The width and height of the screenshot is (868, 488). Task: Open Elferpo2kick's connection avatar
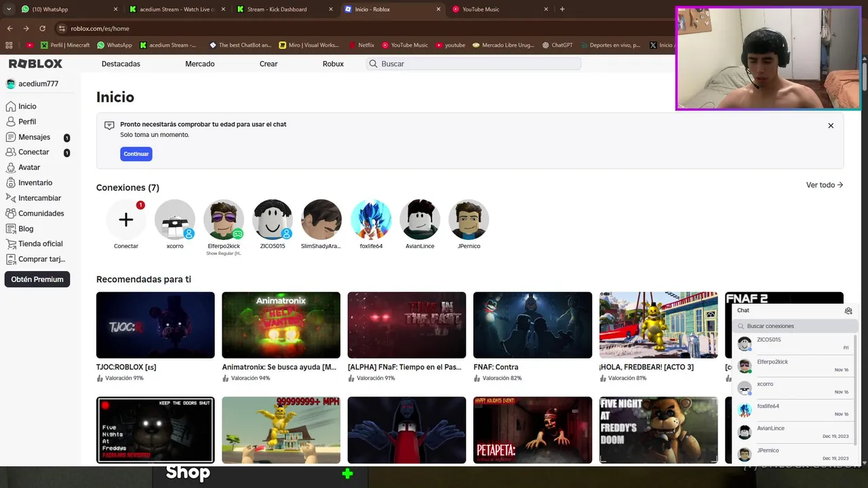point(224,220)
